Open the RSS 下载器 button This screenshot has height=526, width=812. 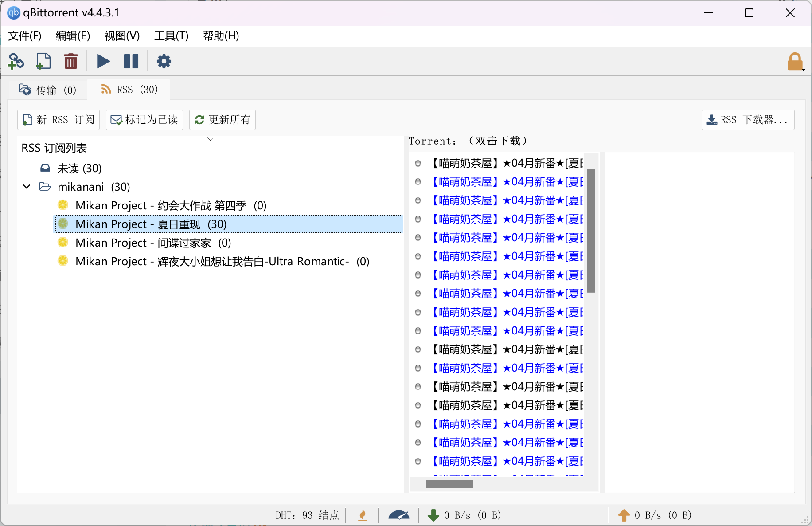tap(748, 120)
